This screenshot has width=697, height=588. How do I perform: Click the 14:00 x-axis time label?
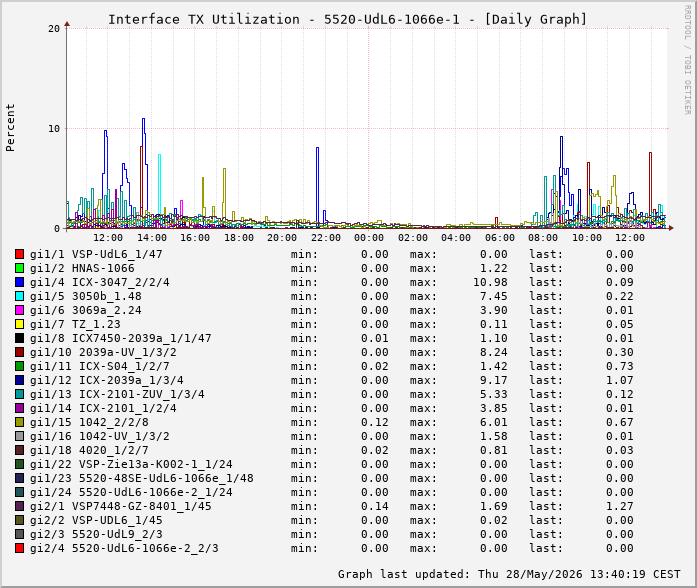click(x=152, y=238)
